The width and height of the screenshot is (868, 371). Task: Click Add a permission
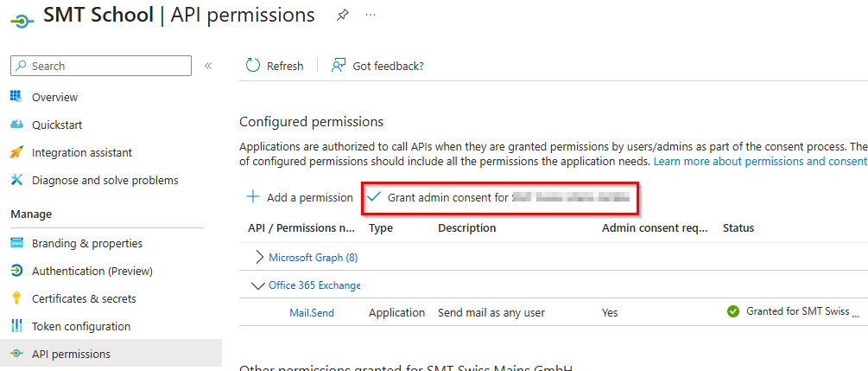pos(301,197)
